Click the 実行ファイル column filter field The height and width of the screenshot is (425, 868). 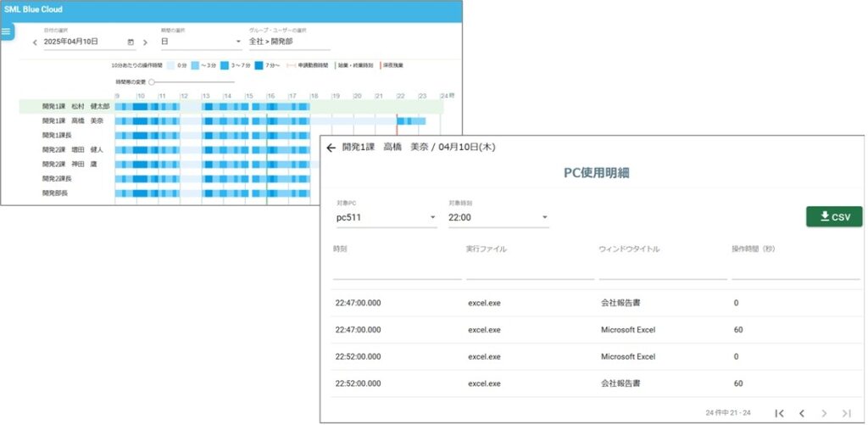coord(529,271)
